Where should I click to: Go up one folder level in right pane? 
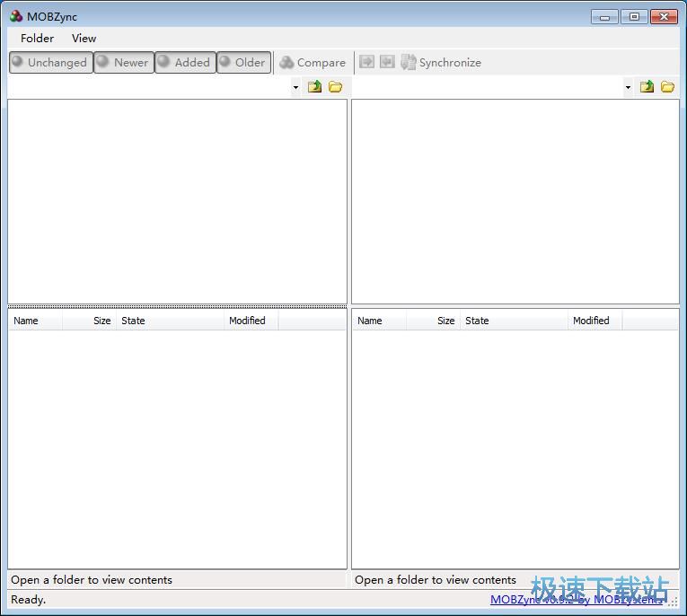(647, 87)
